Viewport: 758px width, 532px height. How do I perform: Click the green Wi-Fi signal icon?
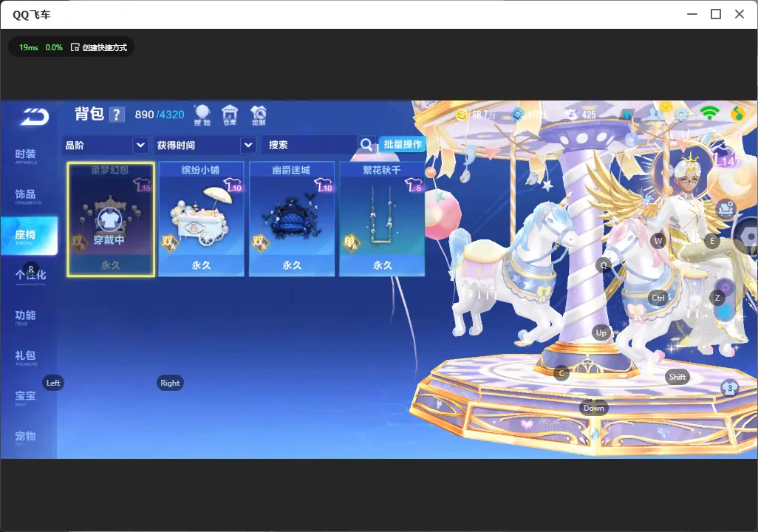click(709, 113)
